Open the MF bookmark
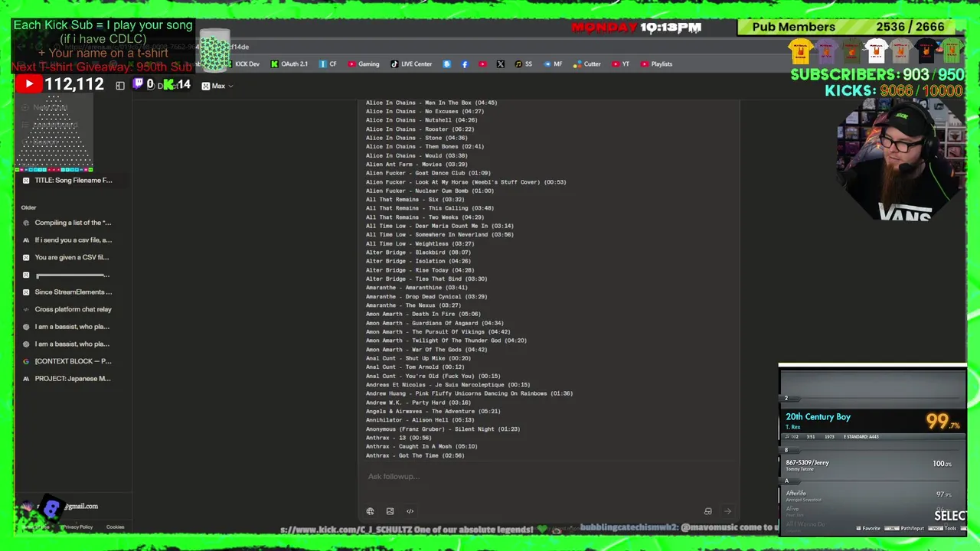980x551 pixels. pos(553,64)
